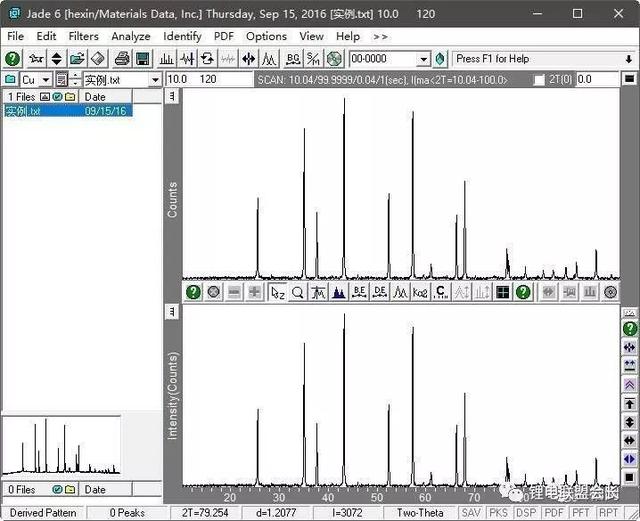Click the 1 Files column header
640x521 pixels.
tap(41, 97)
